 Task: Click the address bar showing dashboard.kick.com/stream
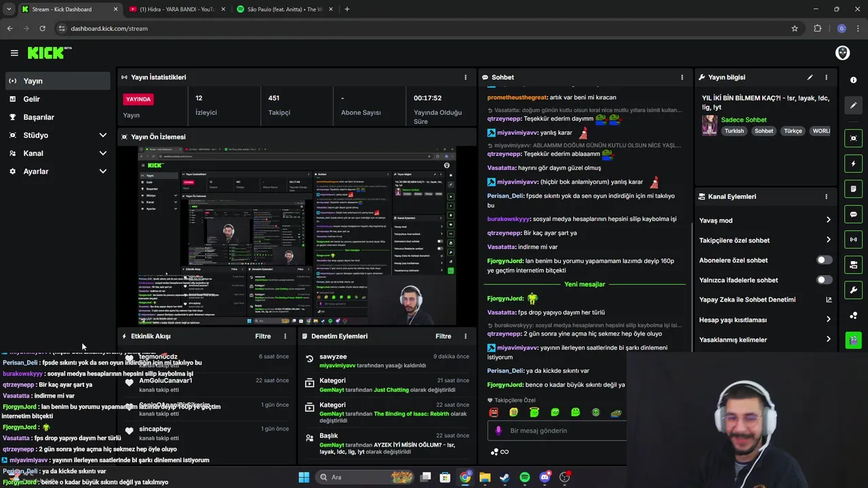tap(109, 28)
